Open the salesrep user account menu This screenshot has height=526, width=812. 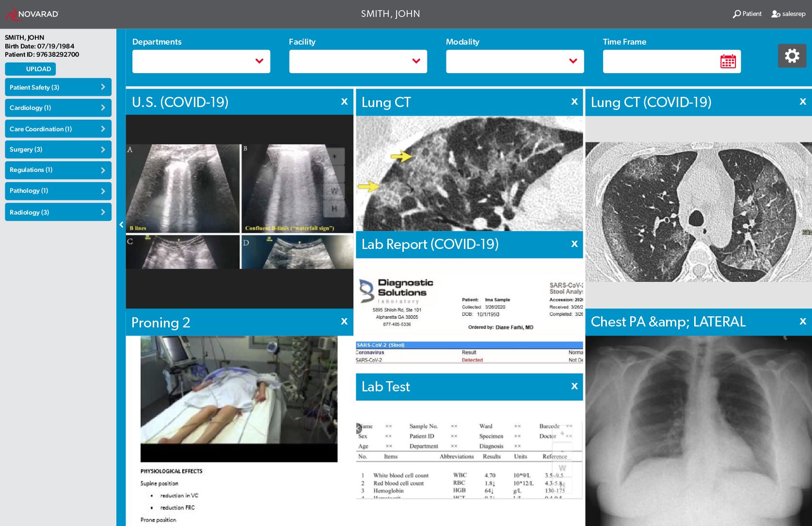(788, 14)
